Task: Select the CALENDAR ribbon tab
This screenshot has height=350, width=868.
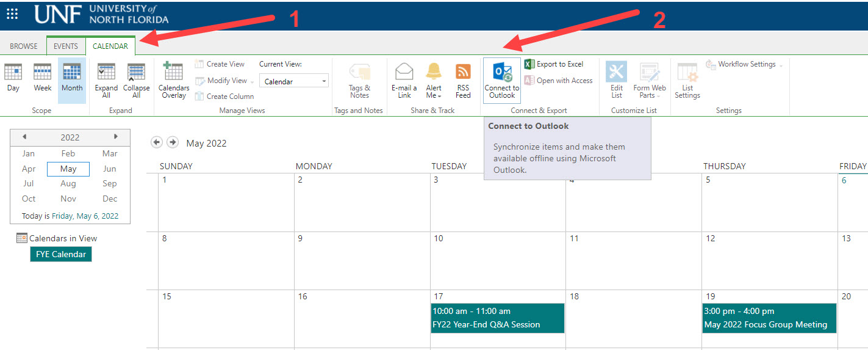Action: click(x=110, y=46)
